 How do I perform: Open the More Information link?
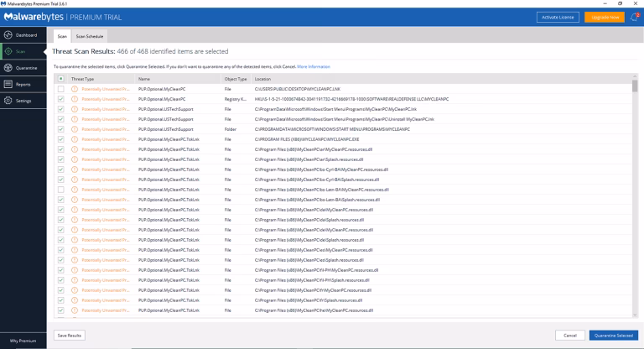(314, 66)
